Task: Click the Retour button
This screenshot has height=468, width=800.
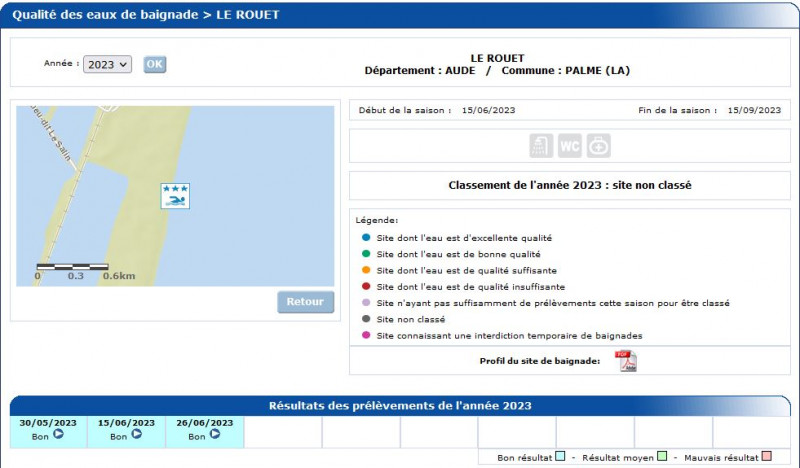Action: pyautogui.click(x=305, y=302)
